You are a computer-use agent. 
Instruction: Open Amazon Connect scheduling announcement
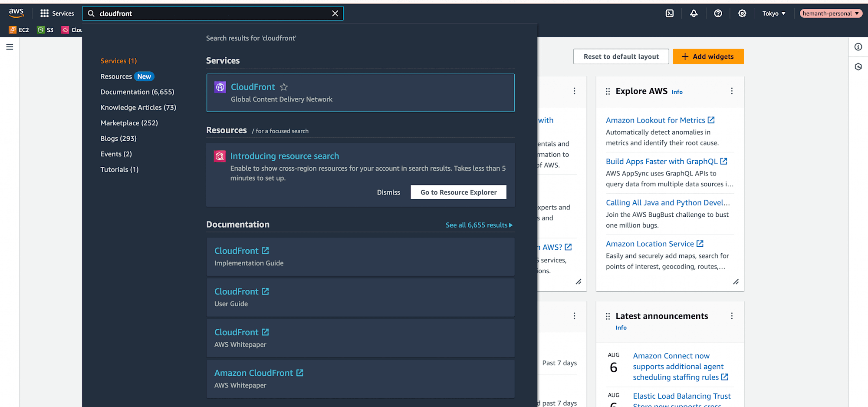[x=681, y=367]
